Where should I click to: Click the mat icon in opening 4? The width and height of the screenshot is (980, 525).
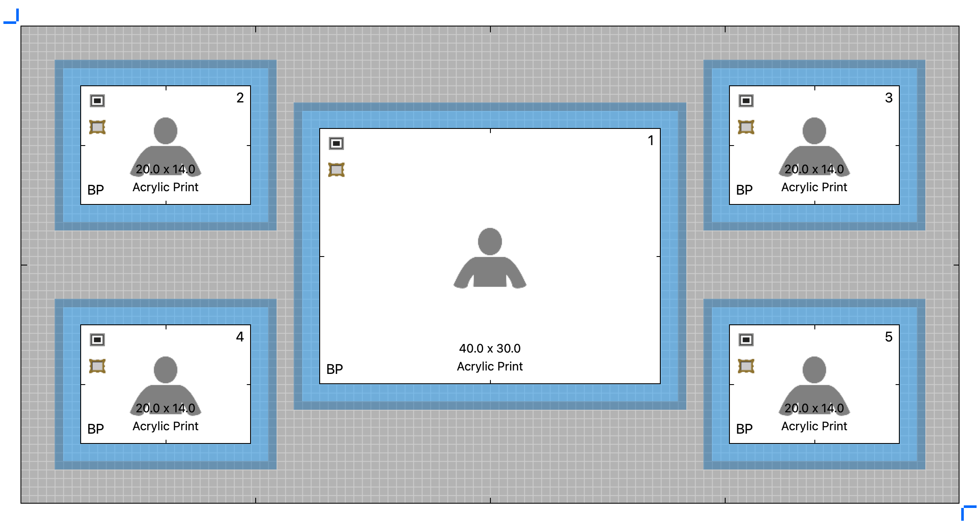[97, 340]
